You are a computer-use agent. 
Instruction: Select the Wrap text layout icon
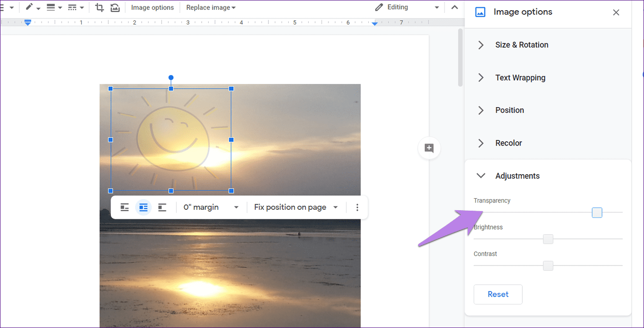click(143, 207)
